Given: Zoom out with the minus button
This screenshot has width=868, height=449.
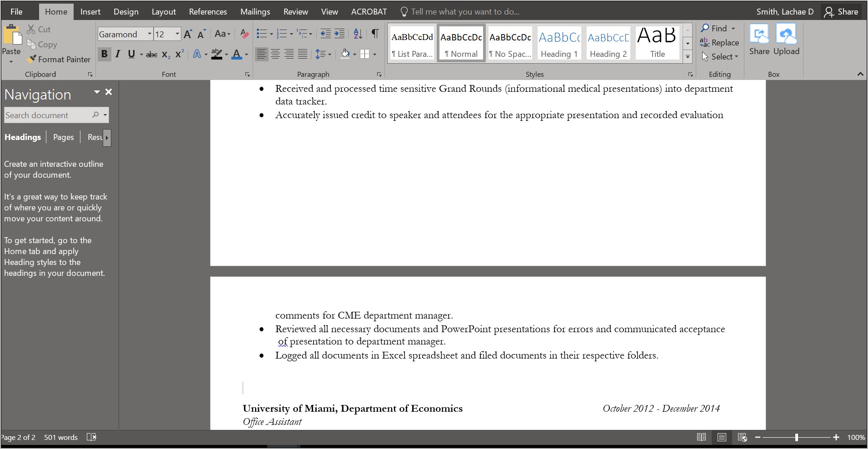Looking at the screenshot, I should 758,437.
